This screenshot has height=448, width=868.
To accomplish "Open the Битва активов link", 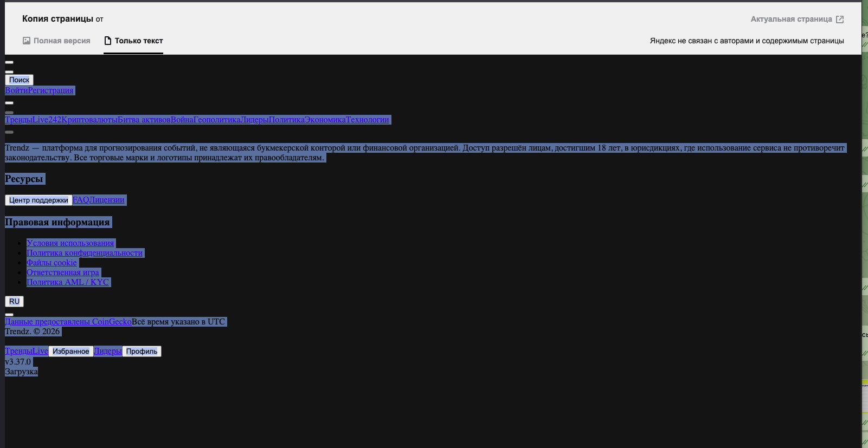I will pyautogui.click(x=144, y=120).
